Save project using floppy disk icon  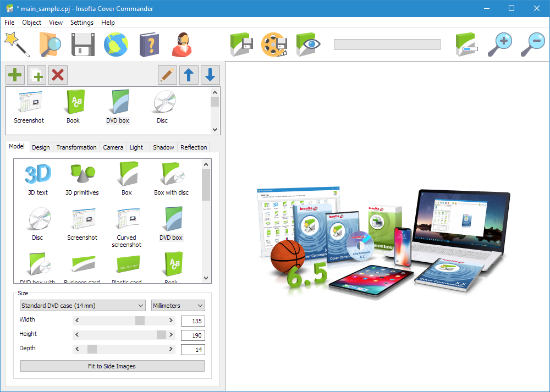pos(83,45)
